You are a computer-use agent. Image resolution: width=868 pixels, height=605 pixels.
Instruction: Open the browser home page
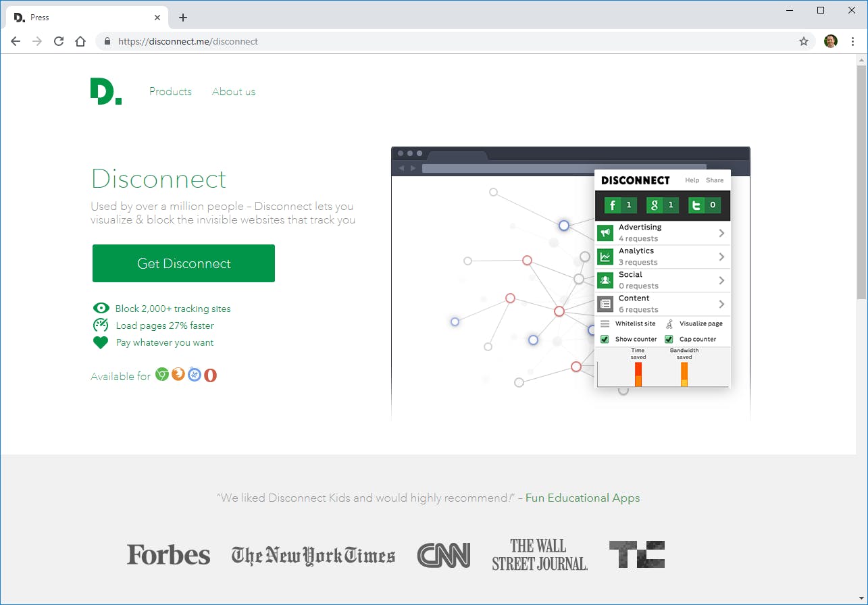tap(80, 41)
